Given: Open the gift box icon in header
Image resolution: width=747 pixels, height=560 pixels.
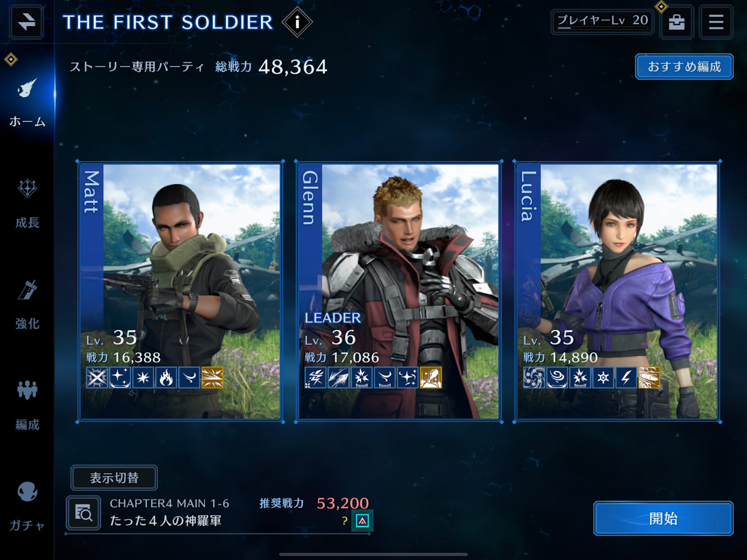Looking at the screenshot, I should click(x=676, y=22).
